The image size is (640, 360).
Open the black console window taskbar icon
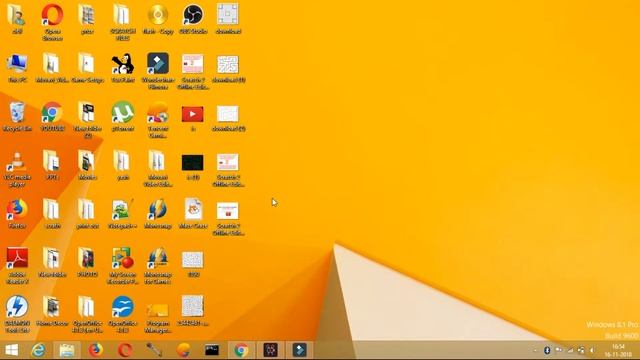point(212,350)
